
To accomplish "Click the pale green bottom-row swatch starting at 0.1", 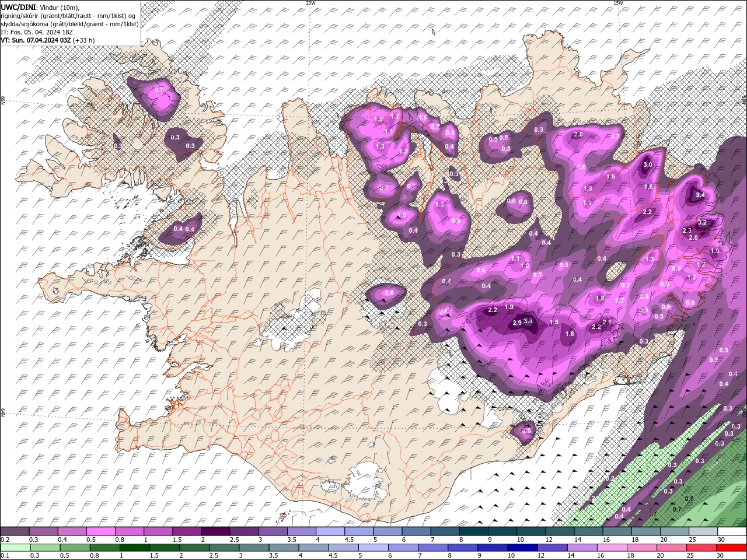I will (15, 548).
